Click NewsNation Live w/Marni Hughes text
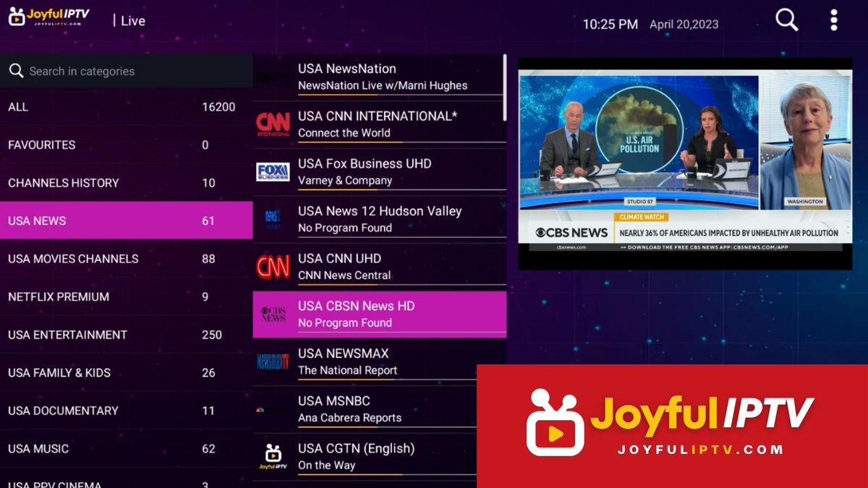Screen dimensions: 868x488 coord(383,85)
